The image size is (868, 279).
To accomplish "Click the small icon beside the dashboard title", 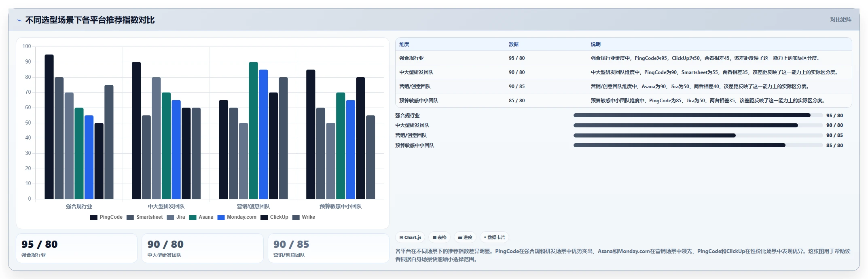I will (19, 20).
